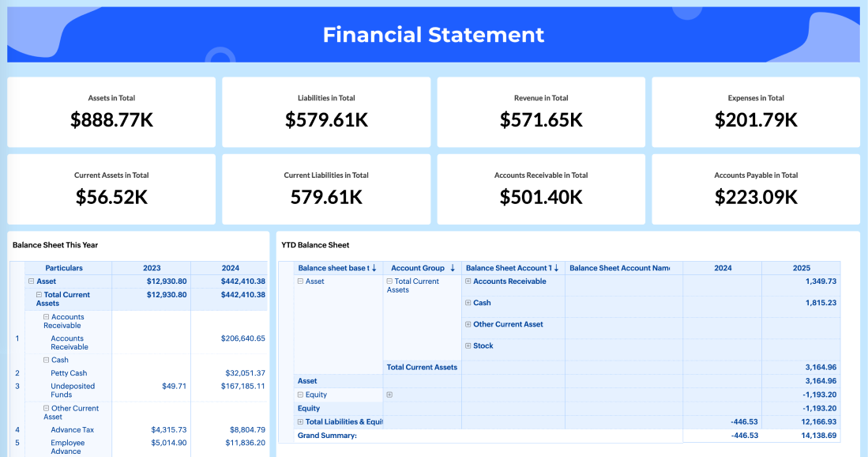868x457 pixels.
Task: Click the sort icon on Account Group column
Action: point(452,268)
